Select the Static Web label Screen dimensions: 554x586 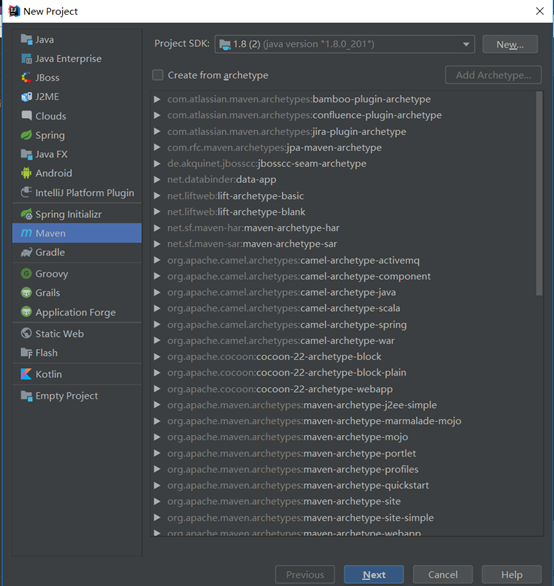click(x=59, y=334)
